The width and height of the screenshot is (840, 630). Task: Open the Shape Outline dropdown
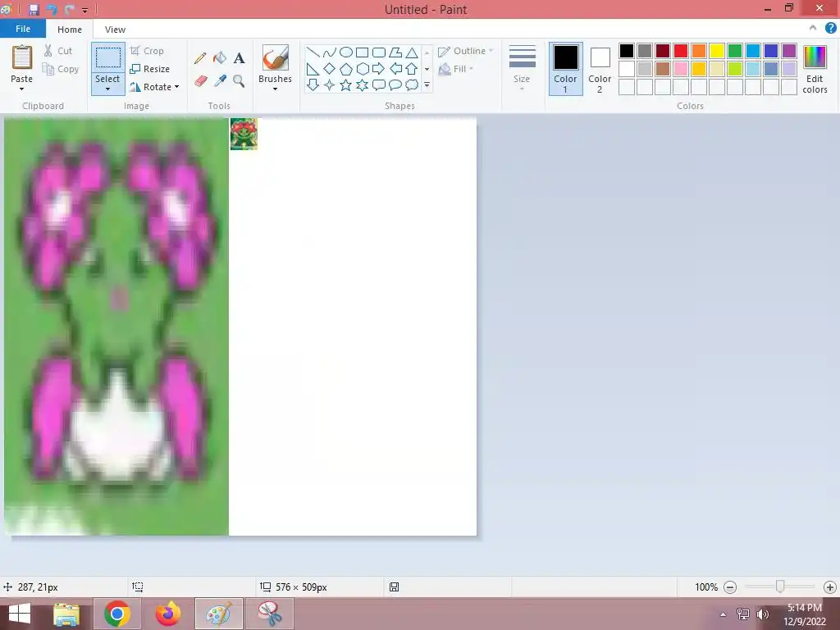[466, 51]
